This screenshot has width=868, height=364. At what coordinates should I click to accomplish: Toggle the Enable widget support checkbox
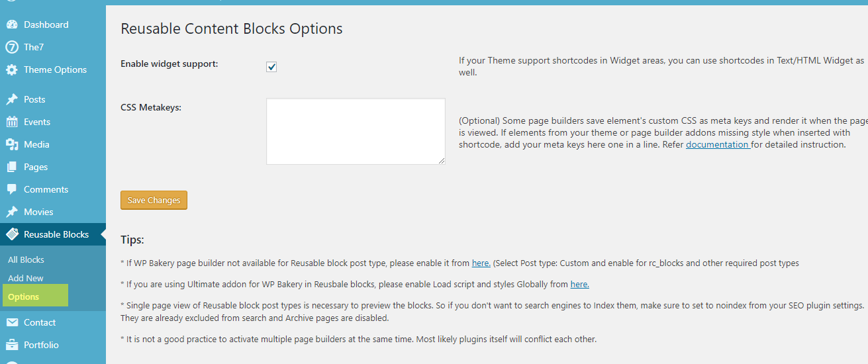coord(271,67)
